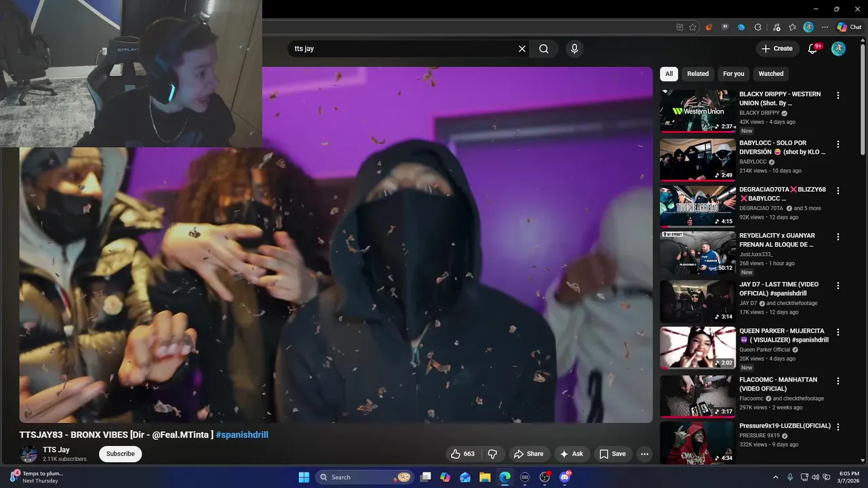Open the Windows Start menu

tap(304, 477)
